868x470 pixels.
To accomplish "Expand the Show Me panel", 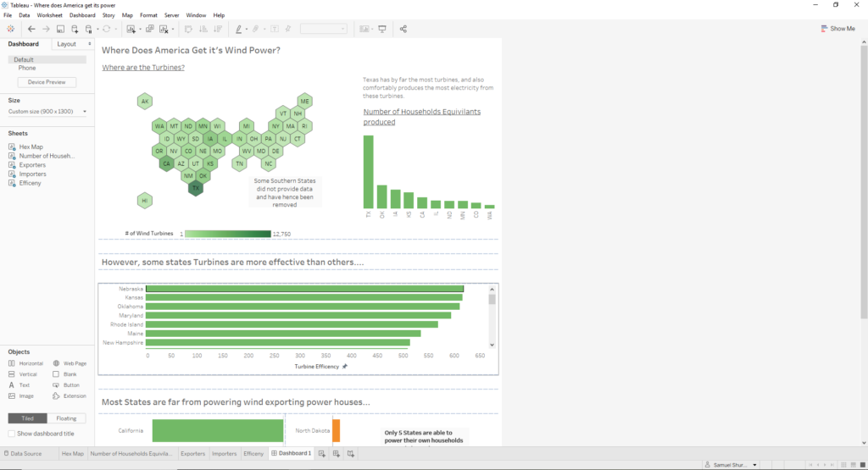I will 837,29.
